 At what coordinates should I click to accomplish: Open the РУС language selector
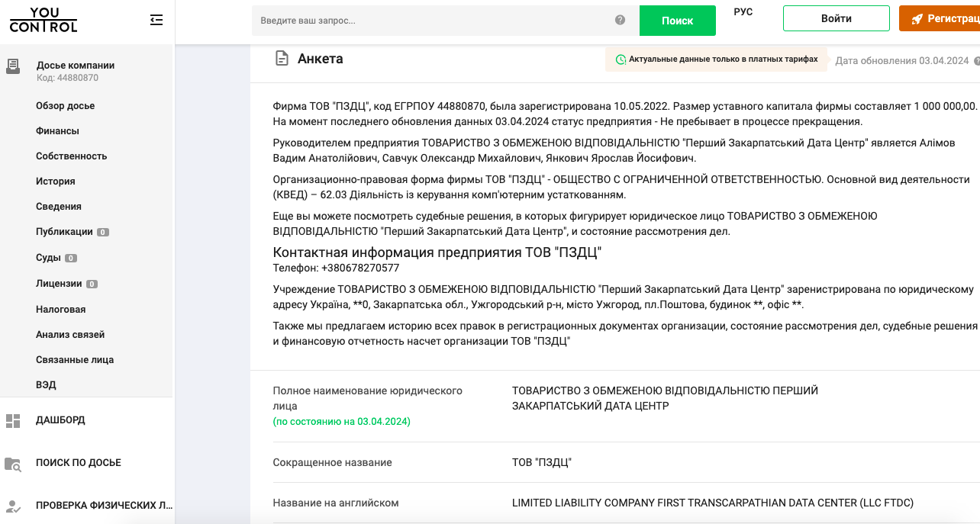743,12
